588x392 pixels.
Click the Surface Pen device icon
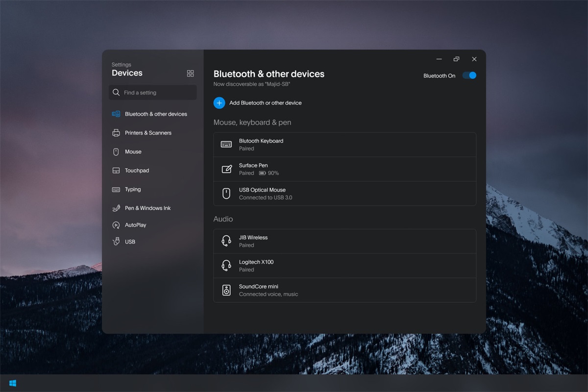(226, 169)
